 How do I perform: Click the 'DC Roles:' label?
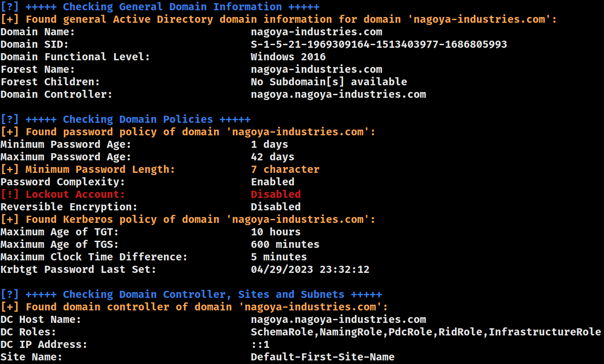click(x=28, y=332)
